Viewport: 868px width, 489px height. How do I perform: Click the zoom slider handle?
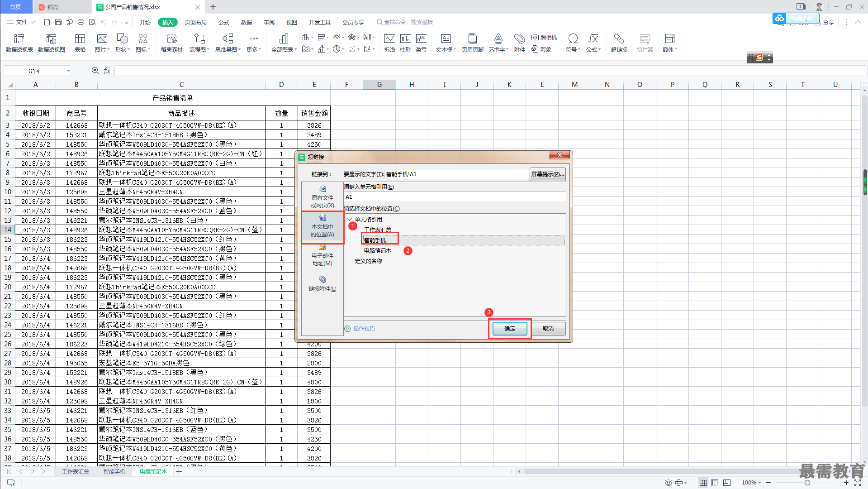(807, 483)
